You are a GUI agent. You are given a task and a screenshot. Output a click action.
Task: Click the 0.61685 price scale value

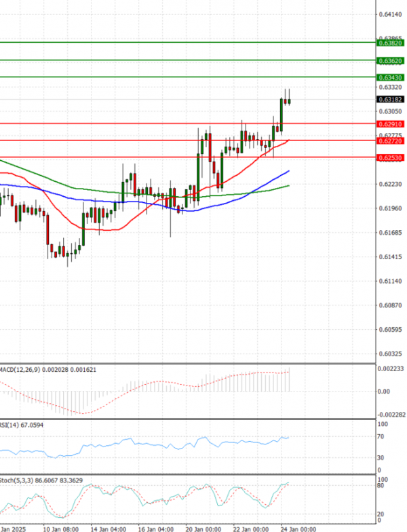pyautogui.click(x=390, y=232)
